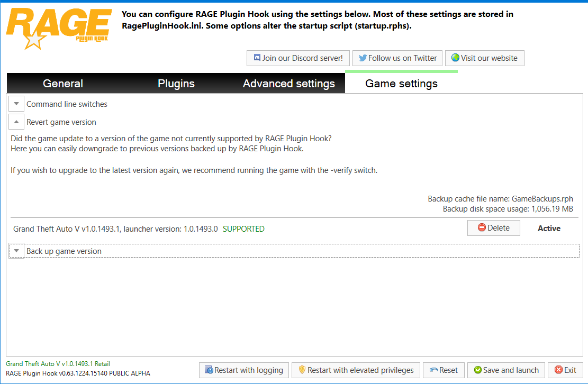Click the green checkmark Save and launch icon
This screenshot has width=588, height=384.
pos(478,370)
